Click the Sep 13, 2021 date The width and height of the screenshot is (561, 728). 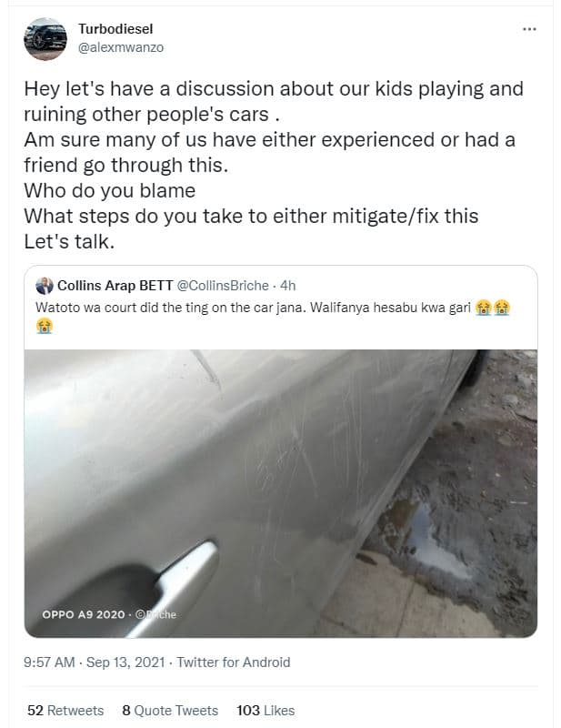tap(124, 662)
